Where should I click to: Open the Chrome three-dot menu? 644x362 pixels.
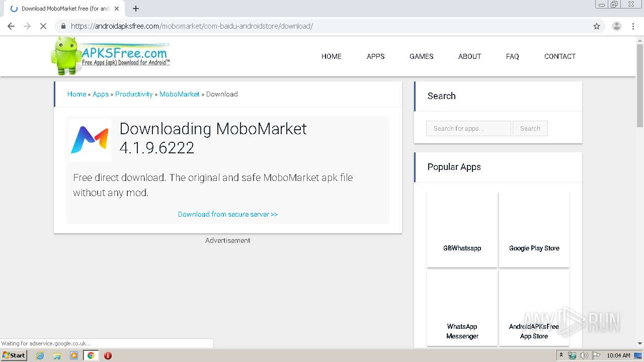(633, 26)
